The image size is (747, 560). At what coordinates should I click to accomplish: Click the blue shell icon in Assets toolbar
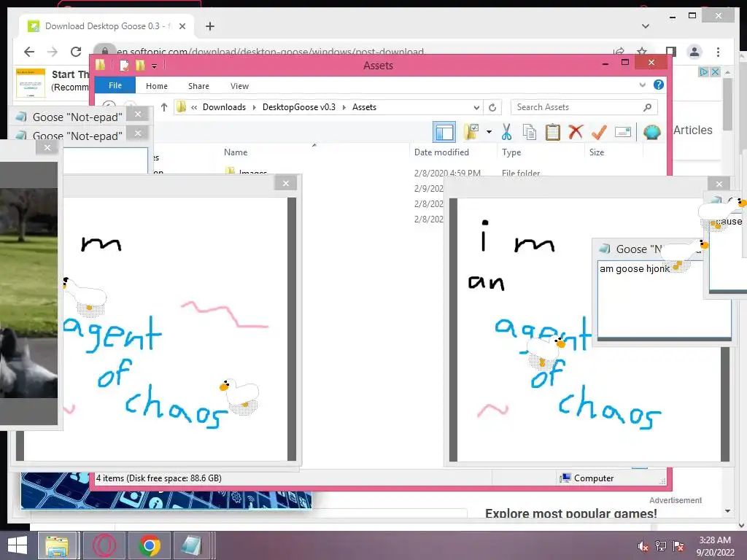click(x=651, y=132)
